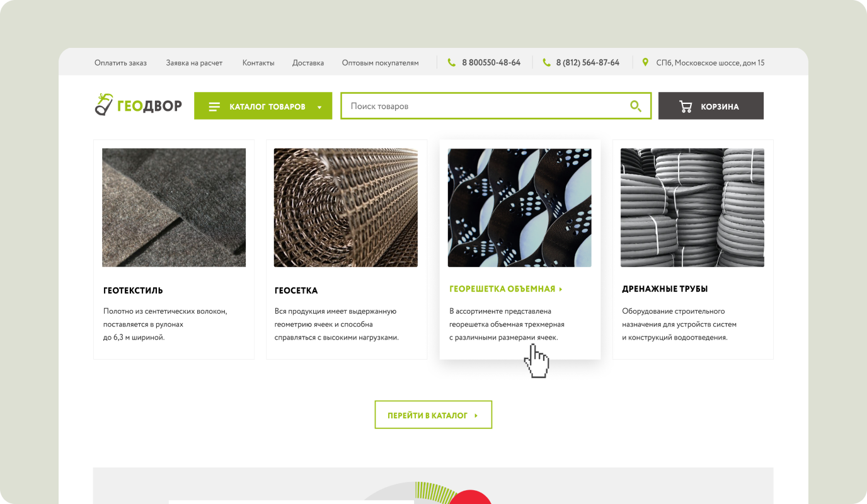
Task: Click the КАТАЛОГ ТОВАРОВ button
Action: tap(263, 106)
